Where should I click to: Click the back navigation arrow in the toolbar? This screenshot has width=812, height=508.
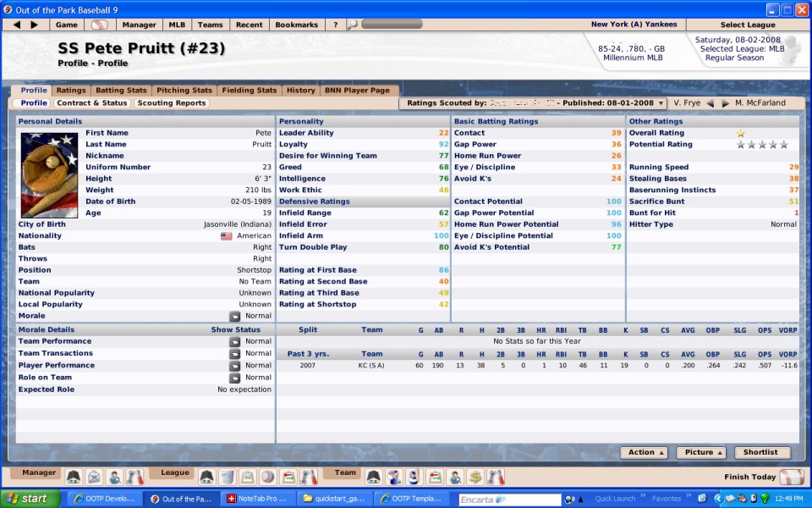(17, 25)
